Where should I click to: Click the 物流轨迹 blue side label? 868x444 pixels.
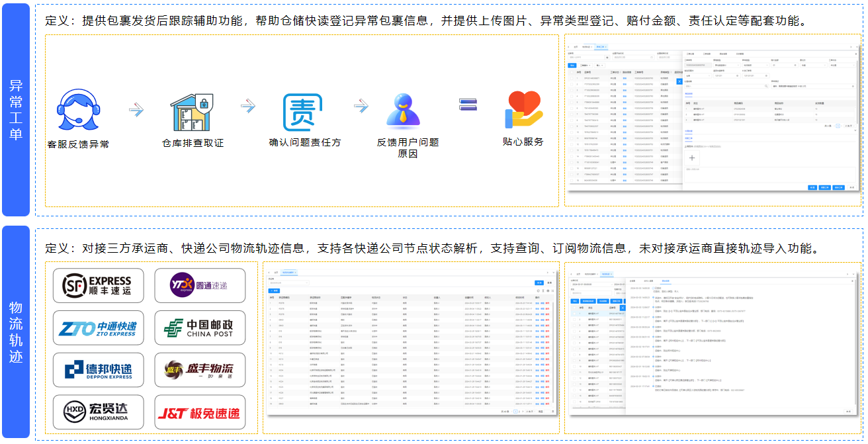tap(16, 332)
